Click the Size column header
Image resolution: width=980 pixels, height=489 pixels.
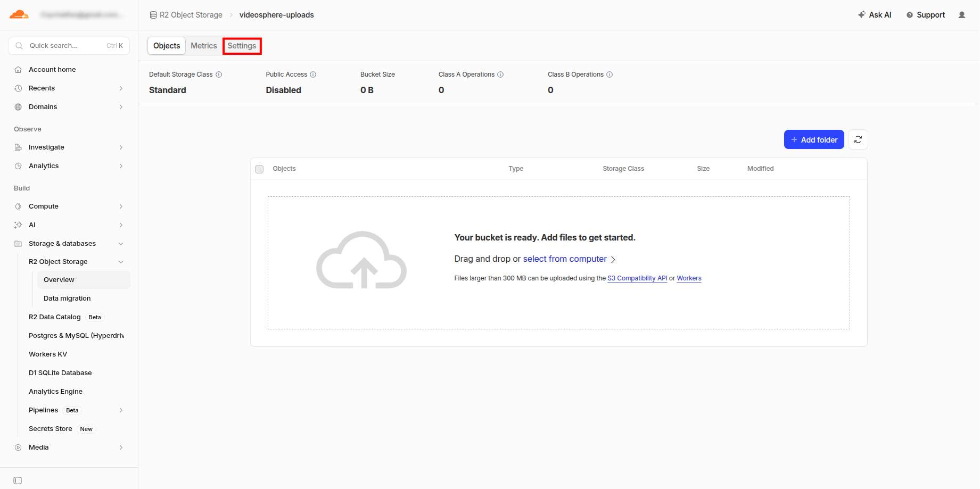click(703, 169)
